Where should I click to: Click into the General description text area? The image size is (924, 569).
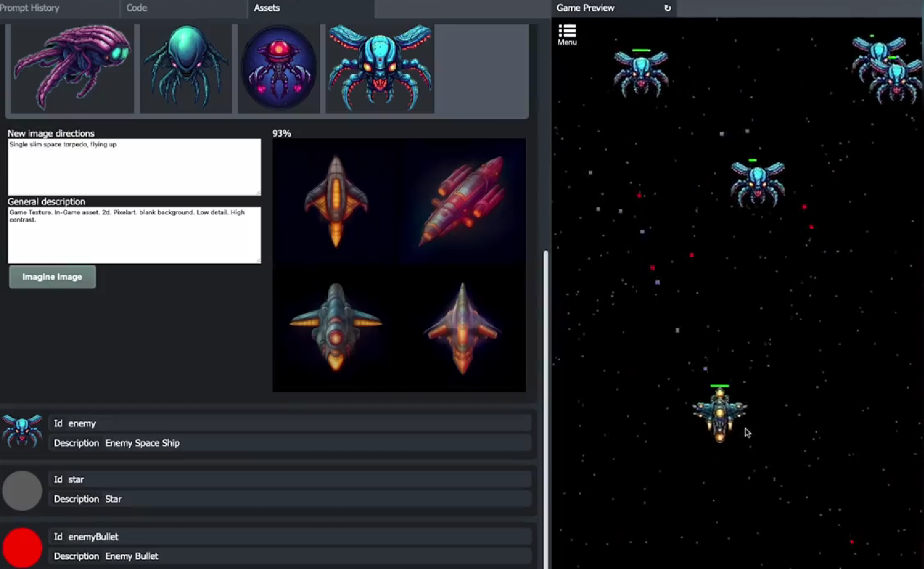[x=134, y=235]
